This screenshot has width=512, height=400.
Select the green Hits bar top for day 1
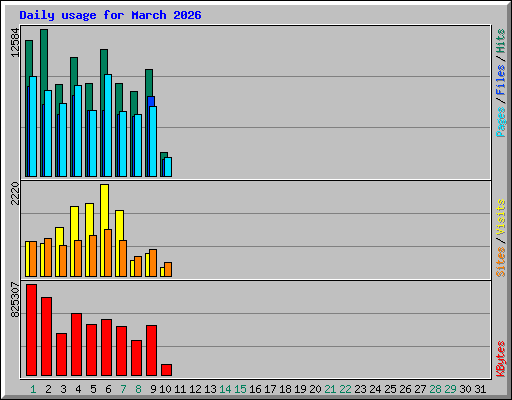click(x=29, y=58)
